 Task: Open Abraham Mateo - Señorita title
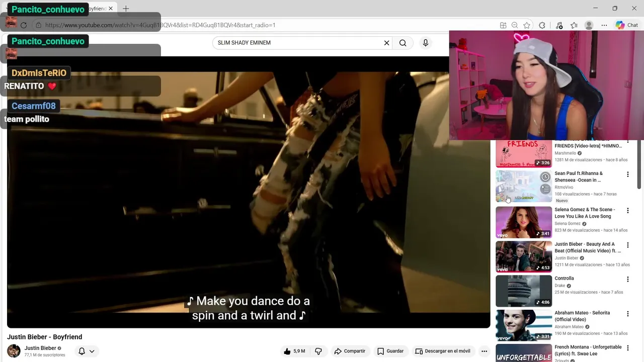582,316
